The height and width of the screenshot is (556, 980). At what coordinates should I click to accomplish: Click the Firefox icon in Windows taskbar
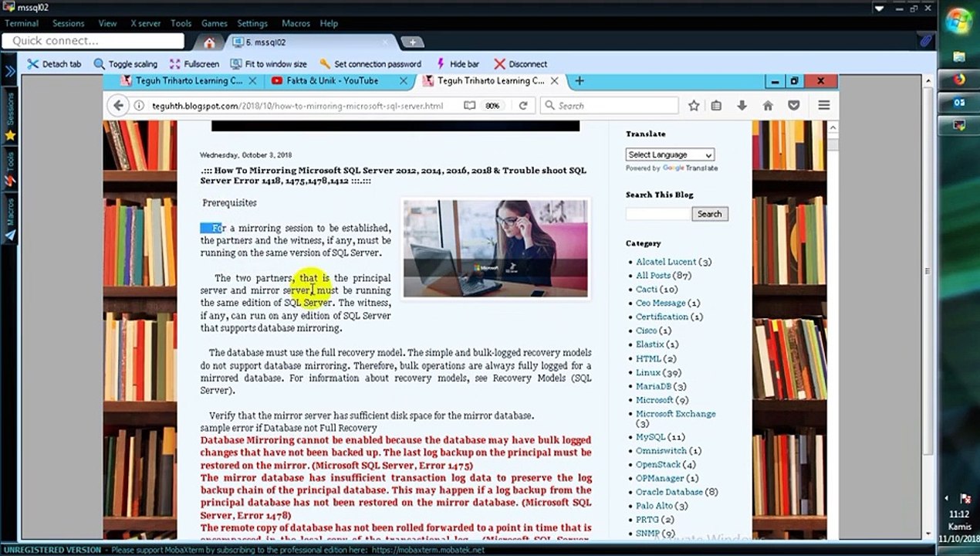point(959,80)
